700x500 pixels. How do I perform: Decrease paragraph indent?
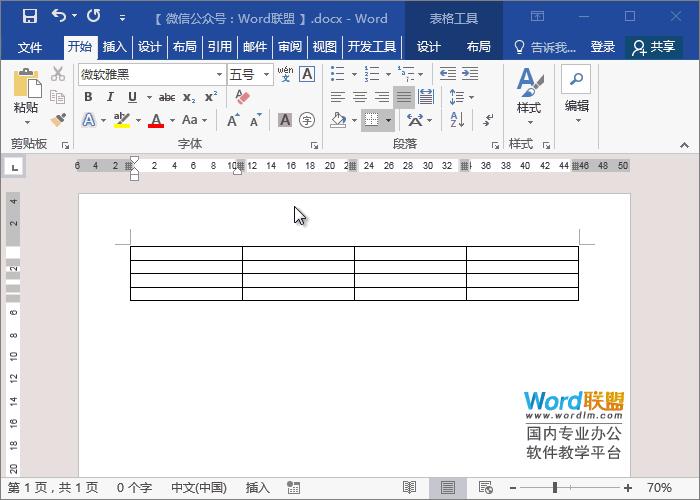click(x=447, y=74)
